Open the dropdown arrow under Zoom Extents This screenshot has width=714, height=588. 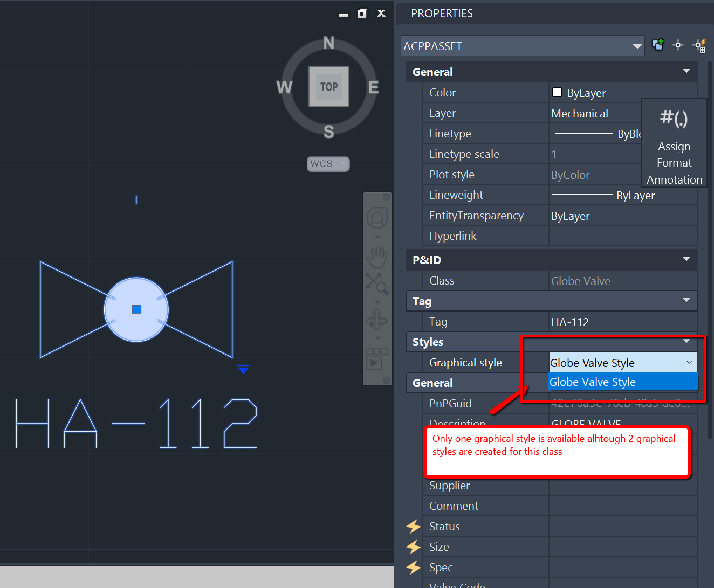(x=377, y=302)
